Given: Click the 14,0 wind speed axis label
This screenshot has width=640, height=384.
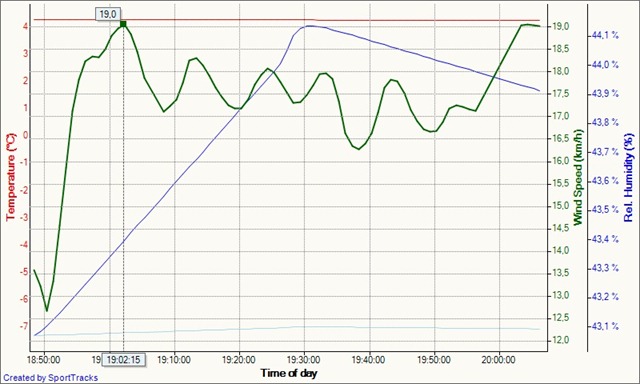Looking at the screenshot, I should [x=560, y=251].
